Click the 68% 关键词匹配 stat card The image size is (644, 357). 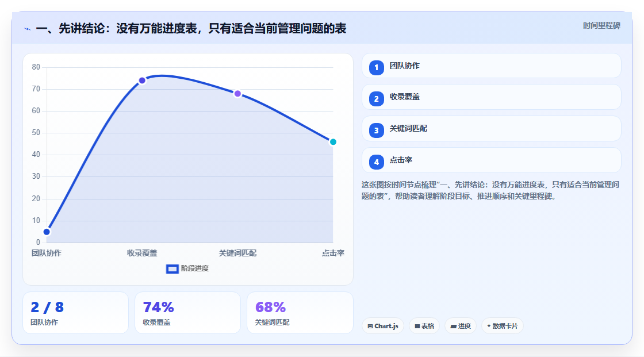coord(300,313)
